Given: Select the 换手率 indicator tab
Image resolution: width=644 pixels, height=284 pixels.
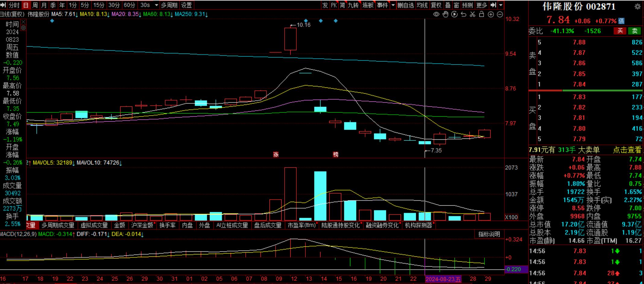Looking at the screenshot, I should point(167,225).
